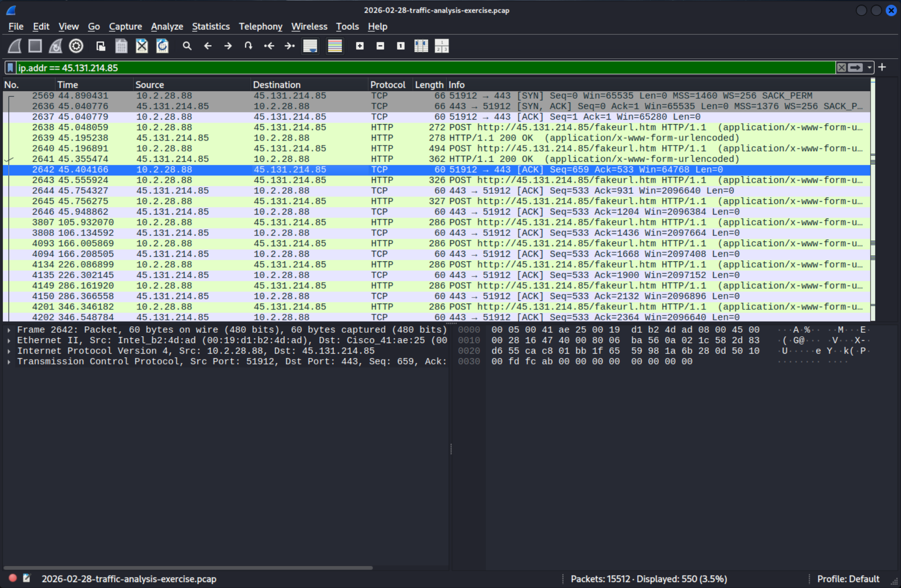Reload this capture file icon
Screen dimensions: 901x588
[162, 46]
